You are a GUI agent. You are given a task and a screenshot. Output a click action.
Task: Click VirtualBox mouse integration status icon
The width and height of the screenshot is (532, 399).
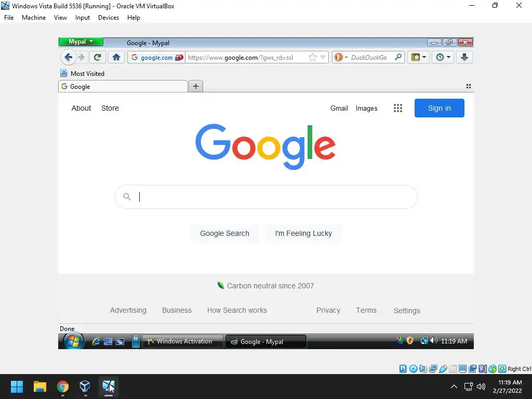(x=493, y=369)
